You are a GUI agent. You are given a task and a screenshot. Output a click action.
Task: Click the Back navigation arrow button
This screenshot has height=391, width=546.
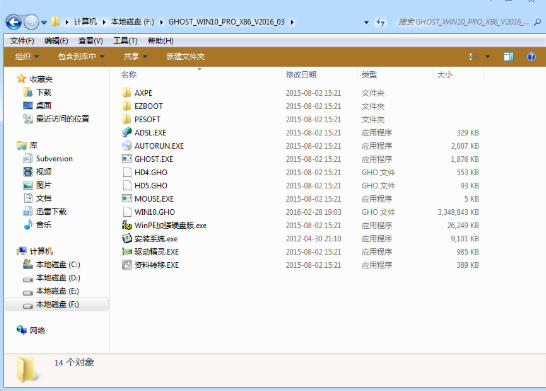(14, 22)
